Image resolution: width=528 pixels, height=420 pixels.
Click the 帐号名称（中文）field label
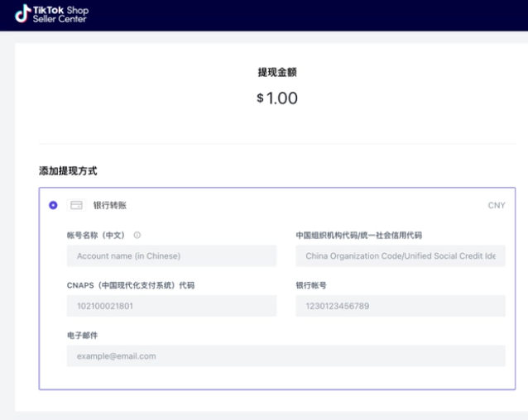click(x=95, y=236)
